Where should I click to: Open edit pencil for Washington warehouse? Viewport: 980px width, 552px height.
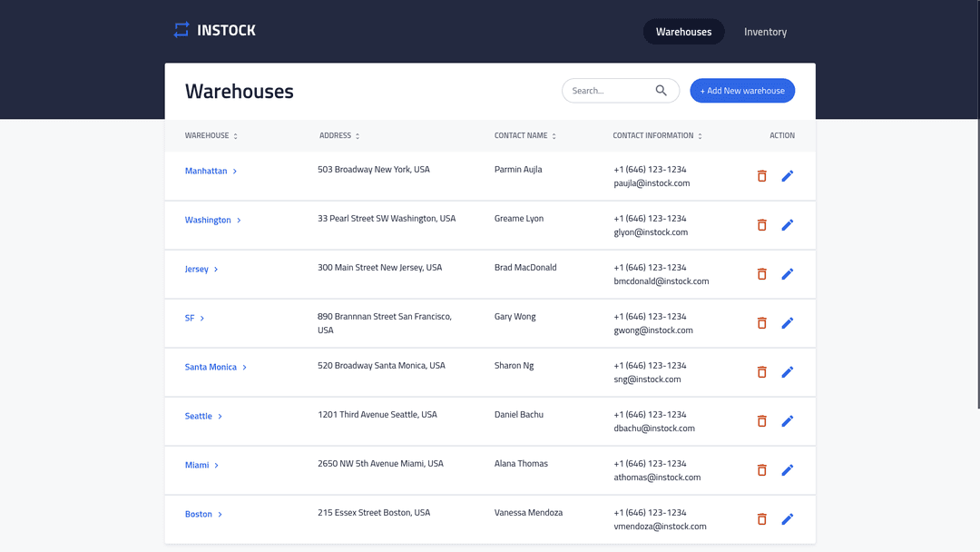point(788,224)
